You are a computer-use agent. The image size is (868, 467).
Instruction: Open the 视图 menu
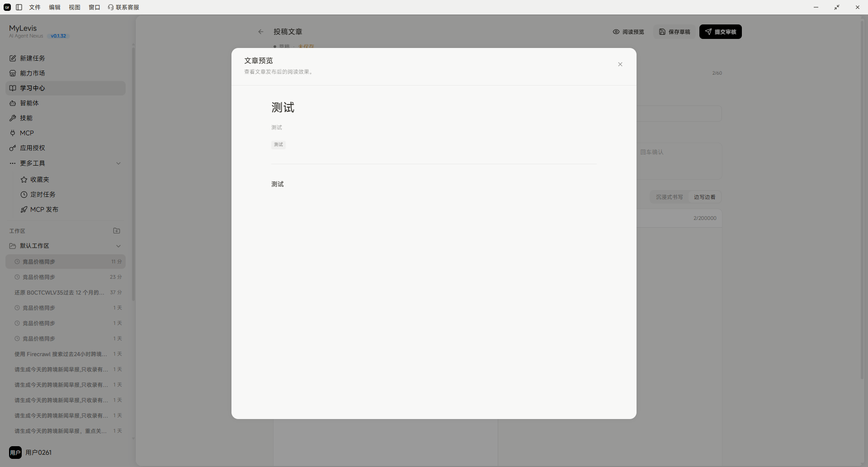[75, 7]
